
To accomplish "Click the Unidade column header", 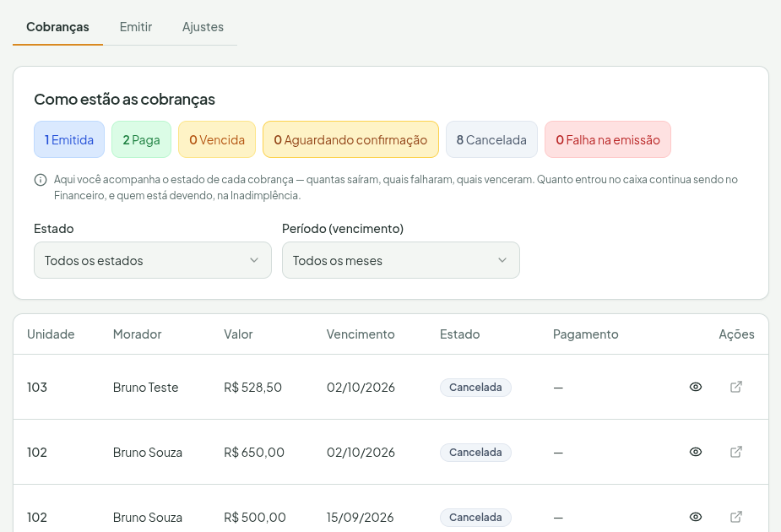I will click(51, 334).
